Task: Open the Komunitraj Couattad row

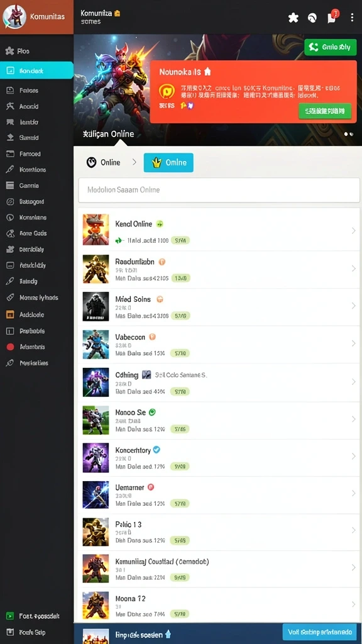Action: pyautogui.click(x=219, y=569)
